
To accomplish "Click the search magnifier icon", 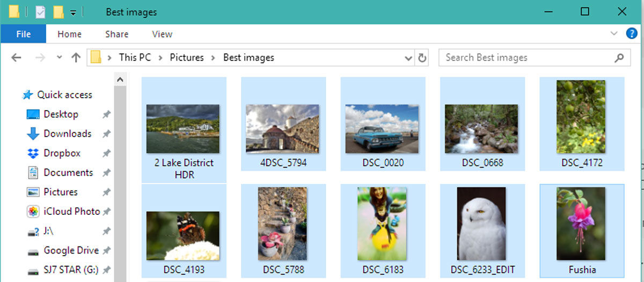I will (619, 57).
